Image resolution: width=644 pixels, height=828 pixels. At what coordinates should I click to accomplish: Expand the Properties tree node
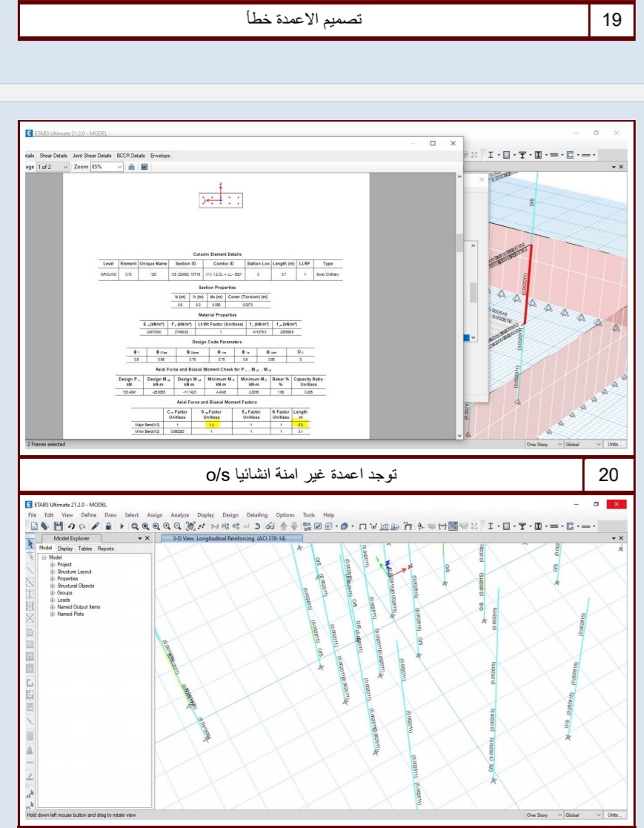pos(53,579)
